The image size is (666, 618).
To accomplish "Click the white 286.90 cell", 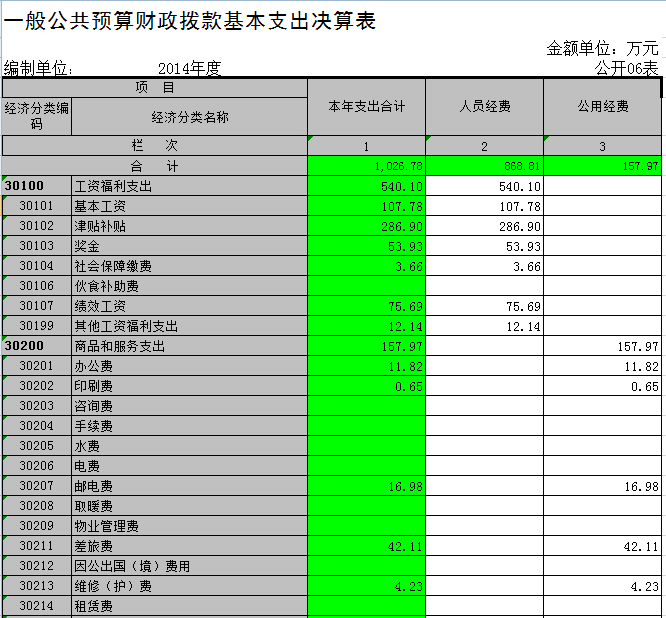I will [484, 226].
